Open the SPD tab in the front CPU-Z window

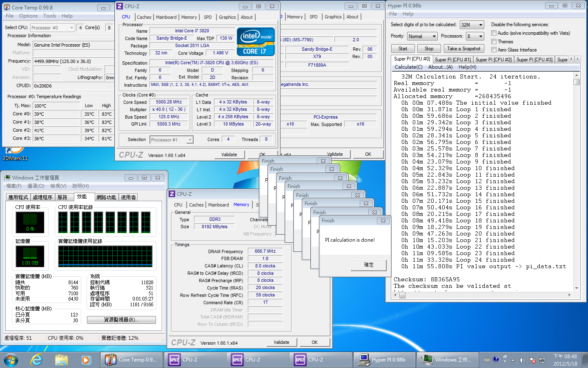click(x=208, y=17)
